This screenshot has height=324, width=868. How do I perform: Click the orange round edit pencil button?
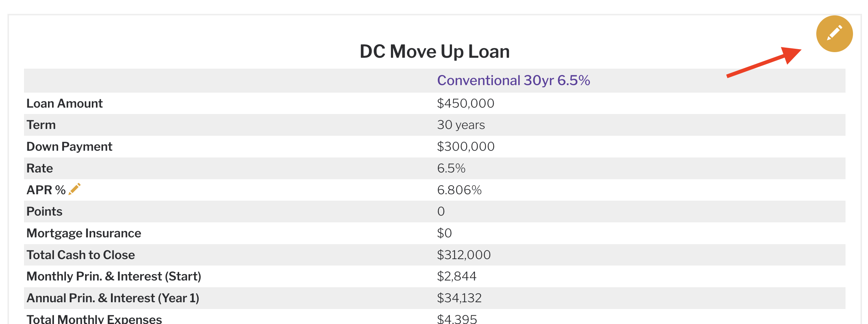(834, 34)
